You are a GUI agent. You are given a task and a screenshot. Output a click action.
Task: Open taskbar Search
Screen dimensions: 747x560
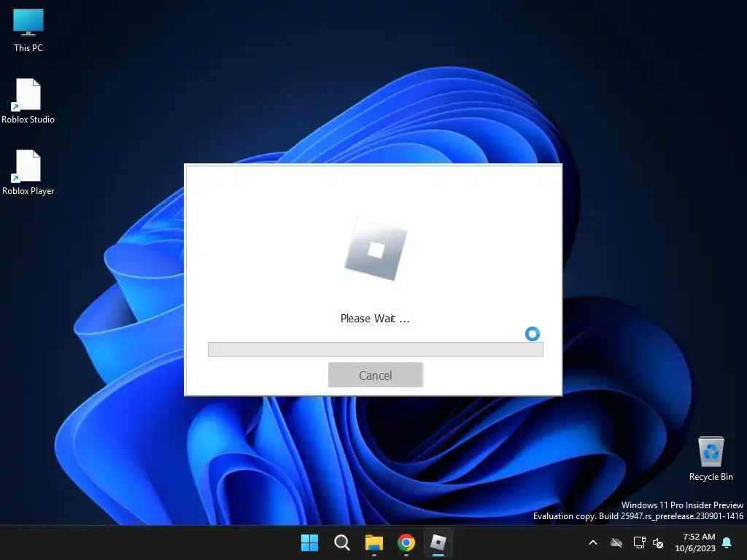click(341, 542)
